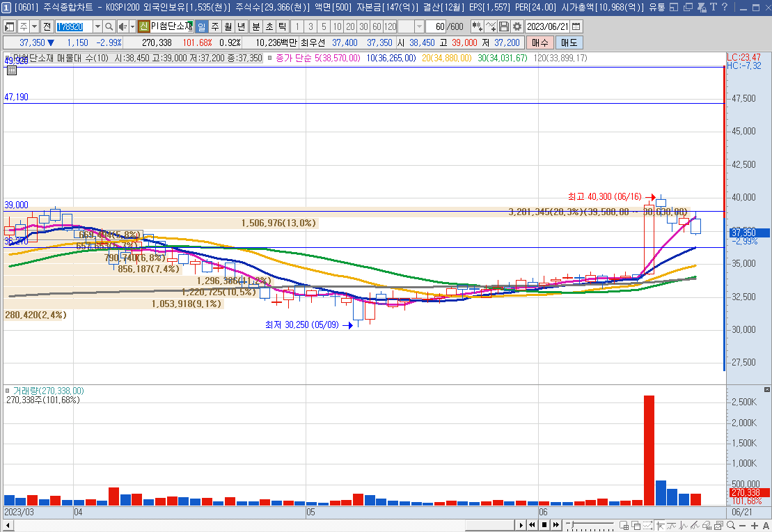Image resolution: width=772 pixels, height=532 pixels.
Task: Click the 2023/06/21 date field
Action: [548, 26]
